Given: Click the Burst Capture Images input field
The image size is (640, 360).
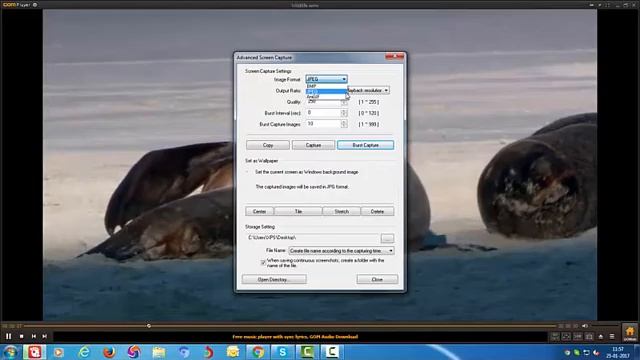Looking at the screenshot, I should tap(323, 124).
